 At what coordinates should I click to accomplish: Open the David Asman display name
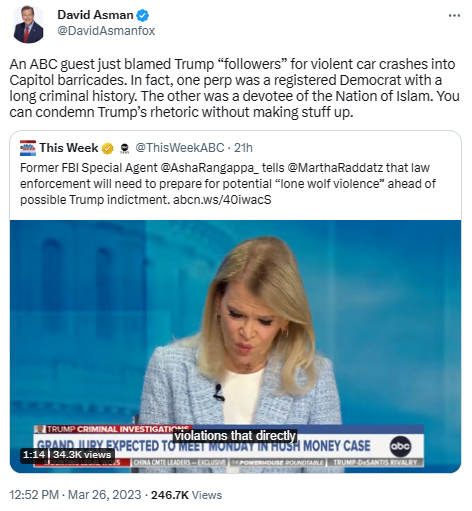pyautogui.click(x=95, y=15)
